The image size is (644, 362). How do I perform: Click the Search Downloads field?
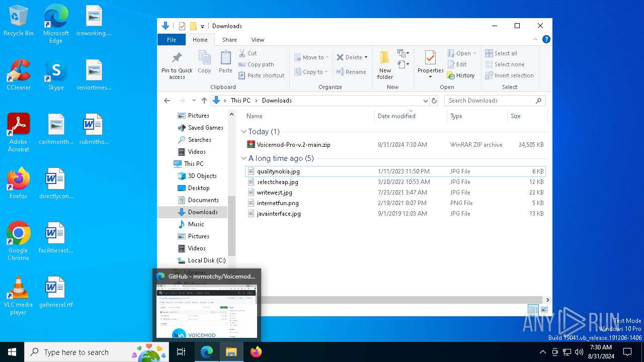pyautogui.click(x=495, y=101)
